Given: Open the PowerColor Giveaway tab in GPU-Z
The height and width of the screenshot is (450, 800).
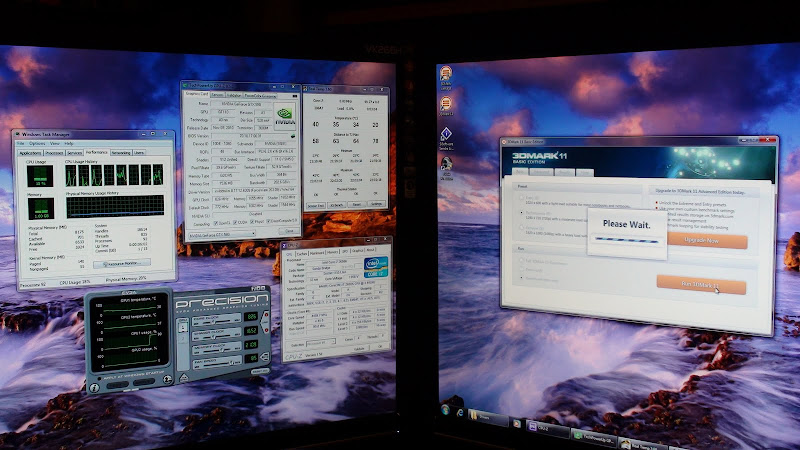Looking at the screenshot, I should [x=260, y=95].
